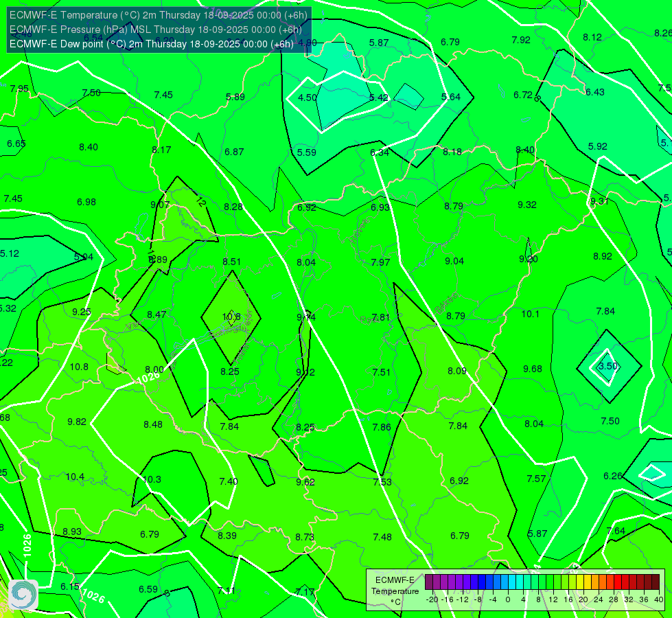
Task: Click the 5.42 value near the white contour
Action: pos(379,98)
